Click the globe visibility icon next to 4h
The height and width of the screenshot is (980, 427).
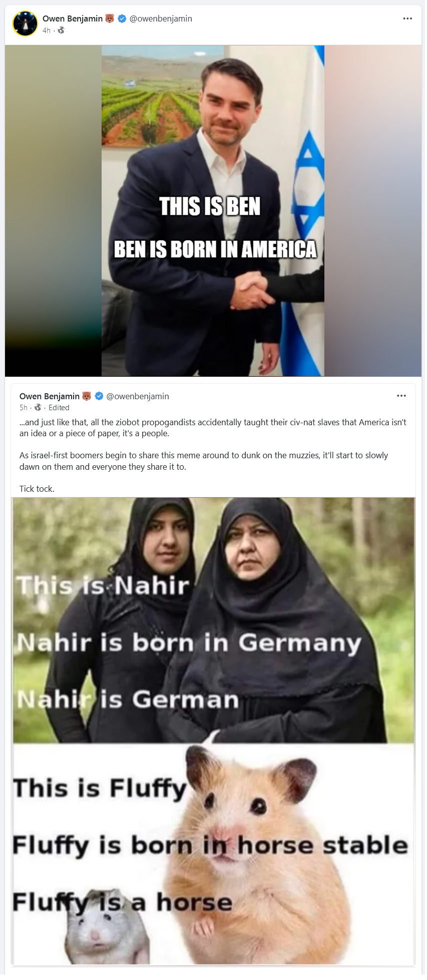61,31
